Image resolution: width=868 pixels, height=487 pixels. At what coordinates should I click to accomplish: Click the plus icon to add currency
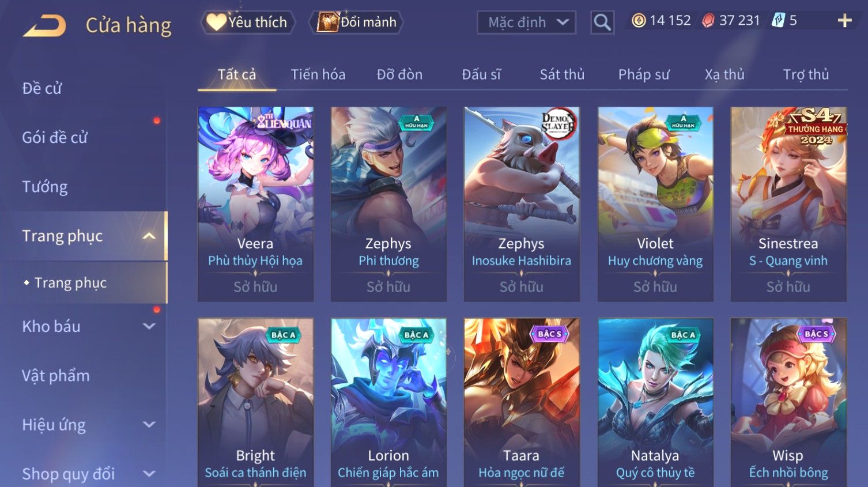click(844, 21)
